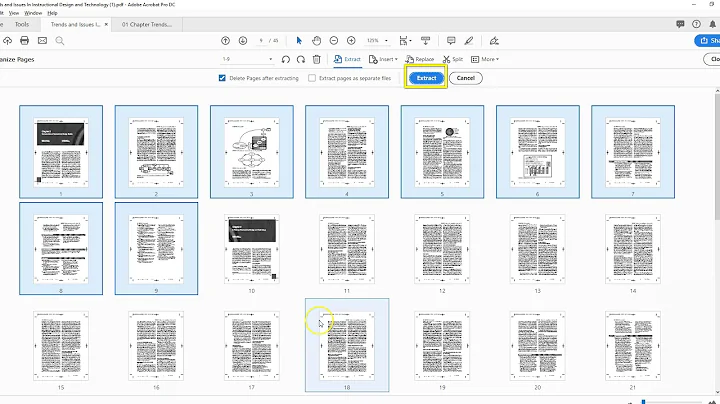Image resolution: width=720 pixels, height=404 pixels.
Task: Select page 21 thumbnail
Action: tap(633, 346)
